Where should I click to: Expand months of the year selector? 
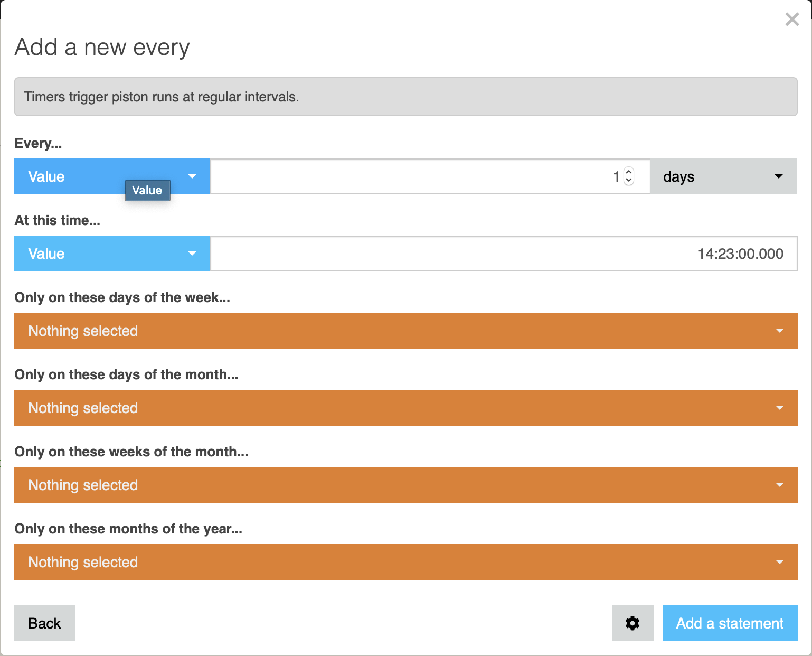coord(405,562)
